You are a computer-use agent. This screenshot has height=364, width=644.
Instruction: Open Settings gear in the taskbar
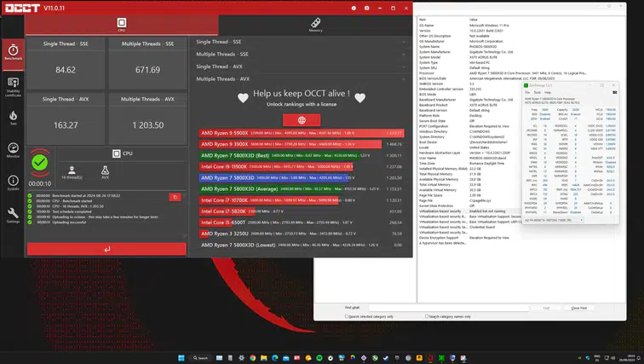click(x=242, y=358)
